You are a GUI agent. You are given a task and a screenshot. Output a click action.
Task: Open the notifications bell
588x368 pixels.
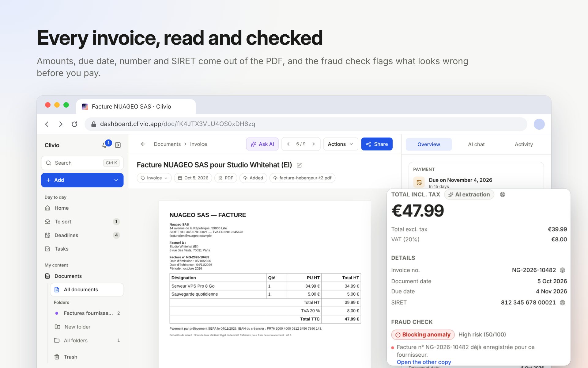(x=104, y=145)
